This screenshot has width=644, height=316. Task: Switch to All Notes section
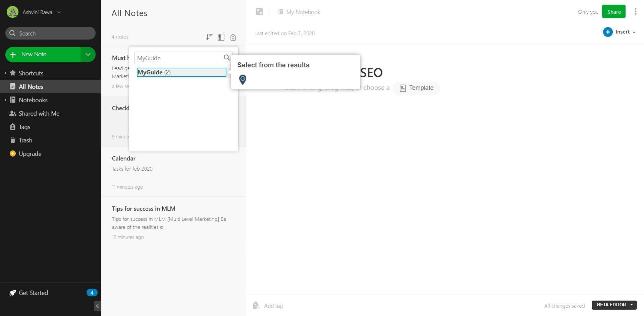point(31,86)
